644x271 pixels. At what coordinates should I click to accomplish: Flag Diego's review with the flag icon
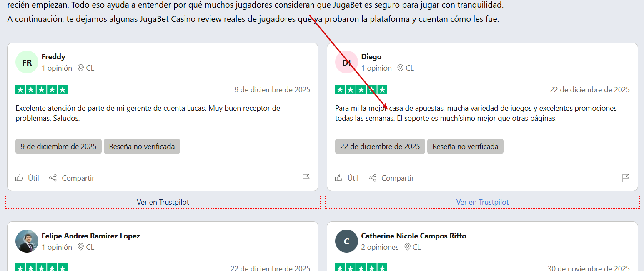point(626,178)
